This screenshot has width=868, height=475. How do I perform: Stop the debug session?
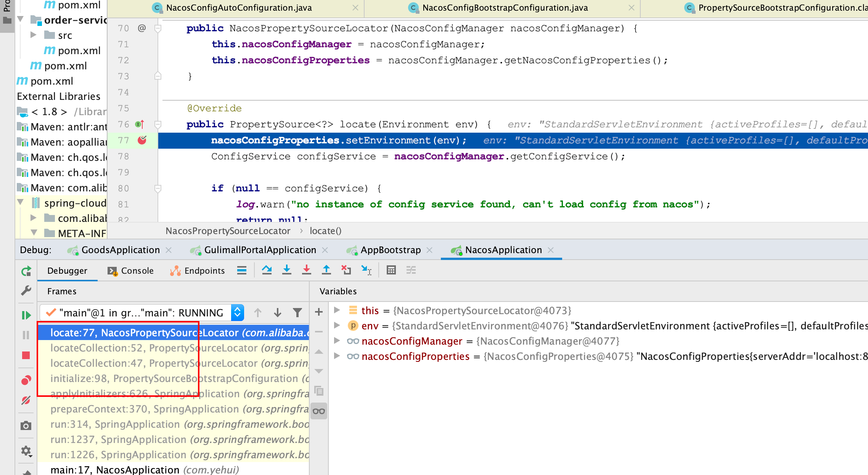pos(26,355)
